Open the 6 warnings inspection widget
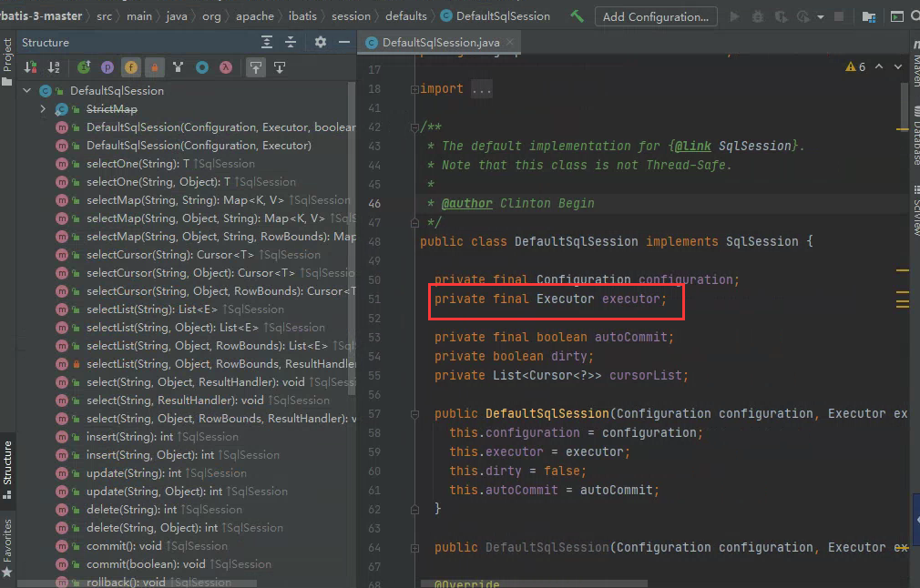Screen dimensions: 920x588 855,66
